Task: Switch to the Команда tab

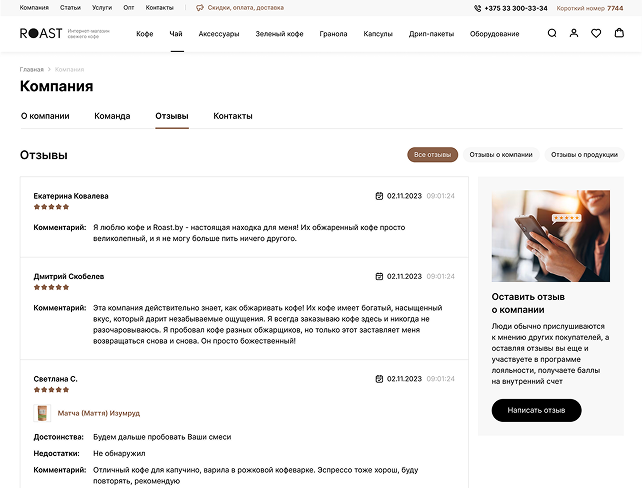Action: tap(112, 116)
